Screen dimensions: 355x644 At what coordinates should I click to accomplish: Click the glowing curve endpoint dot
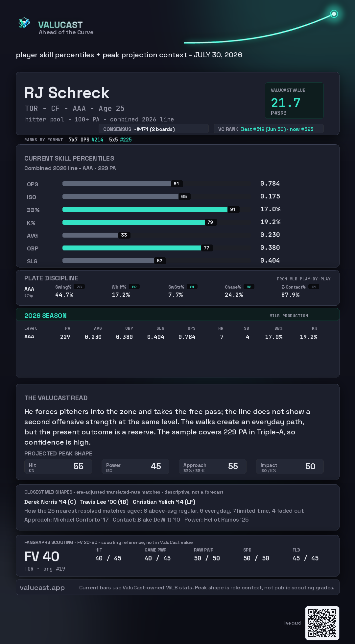[x=334, y=14]
